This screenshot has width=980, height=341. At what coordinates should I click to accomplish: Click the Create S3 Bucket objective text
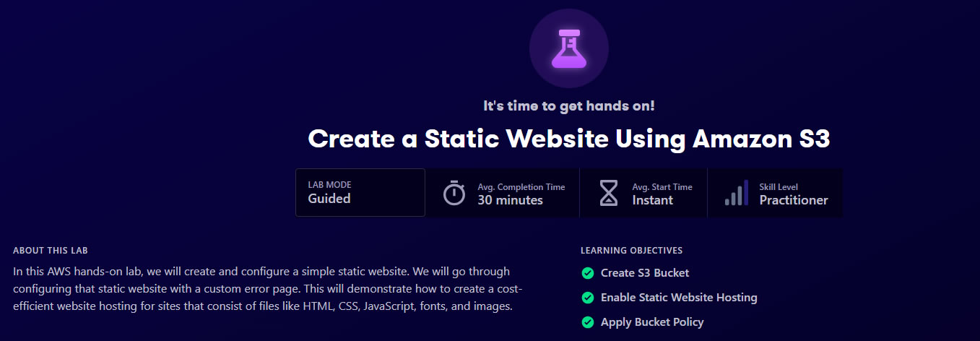tap(645, 273)
